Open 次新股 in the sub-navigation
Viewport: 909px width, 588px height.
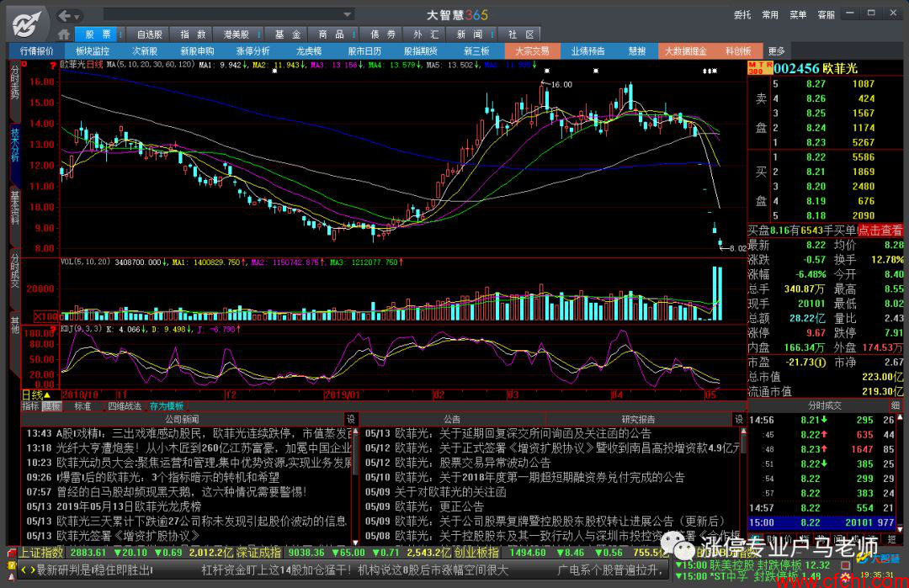click(145, 51)
